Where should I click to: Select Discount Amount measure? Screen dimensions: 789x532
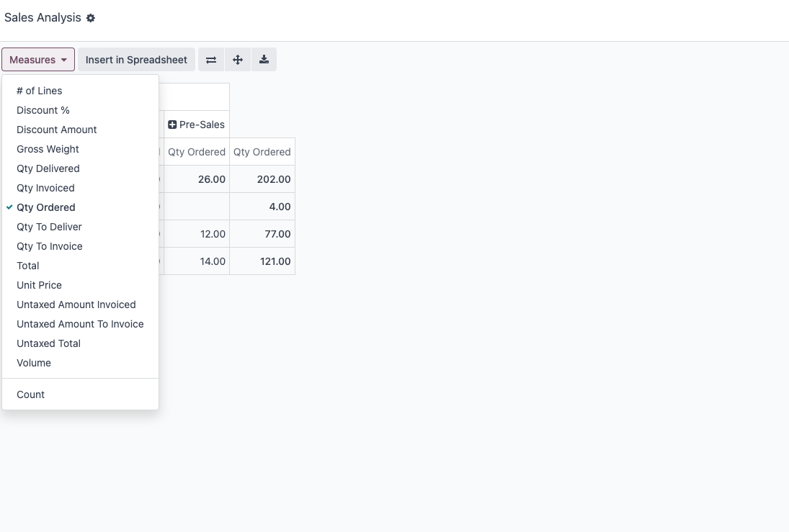tap(81, 130)
